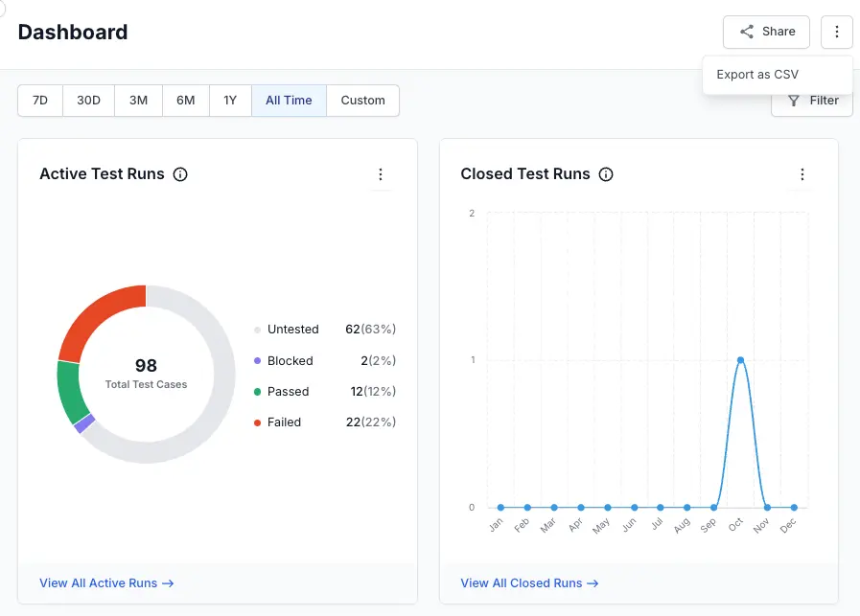Image resolution: width=860 pixels, height=616 pixels.
Task: Click the October data point on chart
Action: click(x=740, y=360)
